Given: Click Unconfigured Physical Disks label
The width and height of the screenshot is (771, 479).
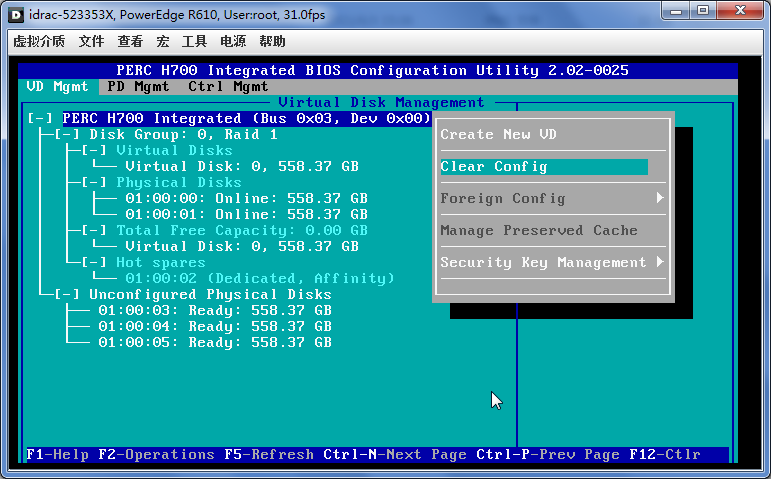Looking at the screenshot, I should point(210,295).
